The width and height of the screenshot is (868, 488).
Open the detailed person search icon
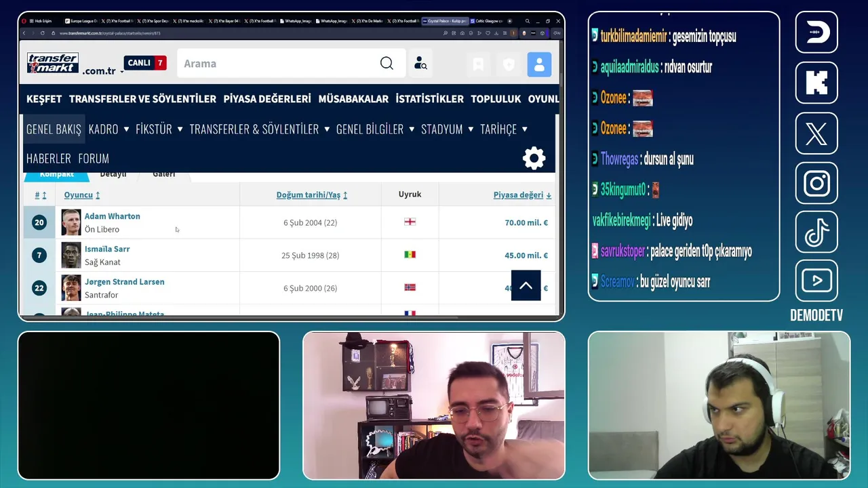coord(420,64)
